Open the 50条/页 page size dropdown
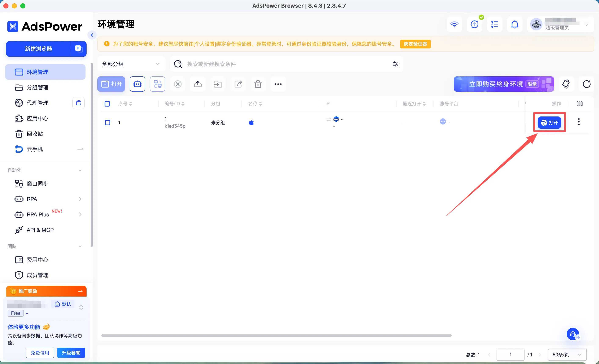Screen dimensions: 599x364 [567, 354]
